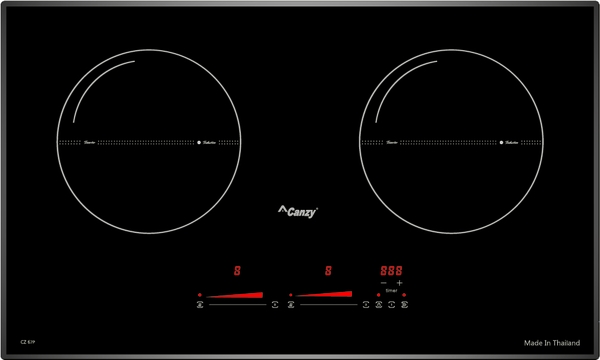Touch the left zone power slider line
This screenshot has height=360, width=600.
(238, 305)
